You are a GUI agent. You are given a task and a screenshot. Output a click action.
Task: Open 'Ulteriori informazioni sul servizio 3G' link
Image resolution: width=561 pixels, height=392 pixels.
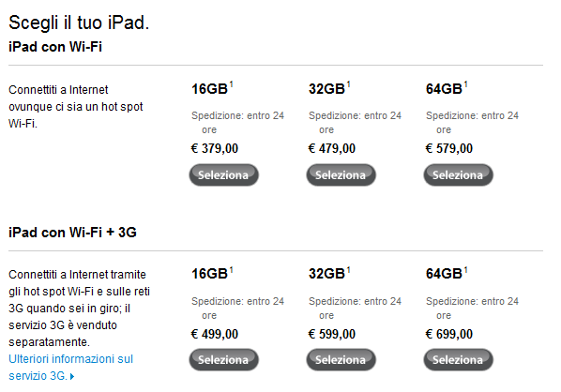(x=71, y=368)
